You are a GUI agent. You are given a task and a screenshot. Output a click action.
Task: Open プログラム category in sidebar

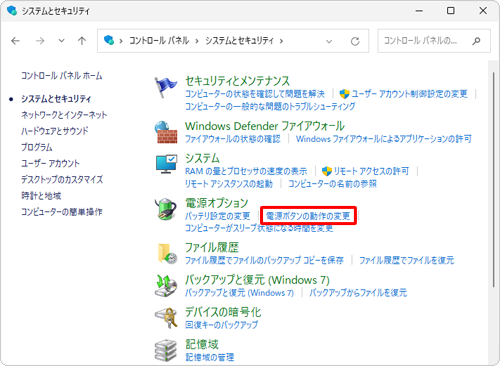37,147
